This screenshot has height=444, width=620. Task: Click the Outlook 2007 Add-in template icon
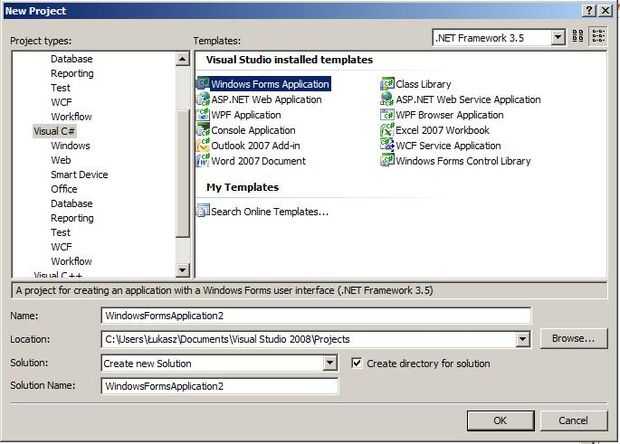click(x=203, y=145)
